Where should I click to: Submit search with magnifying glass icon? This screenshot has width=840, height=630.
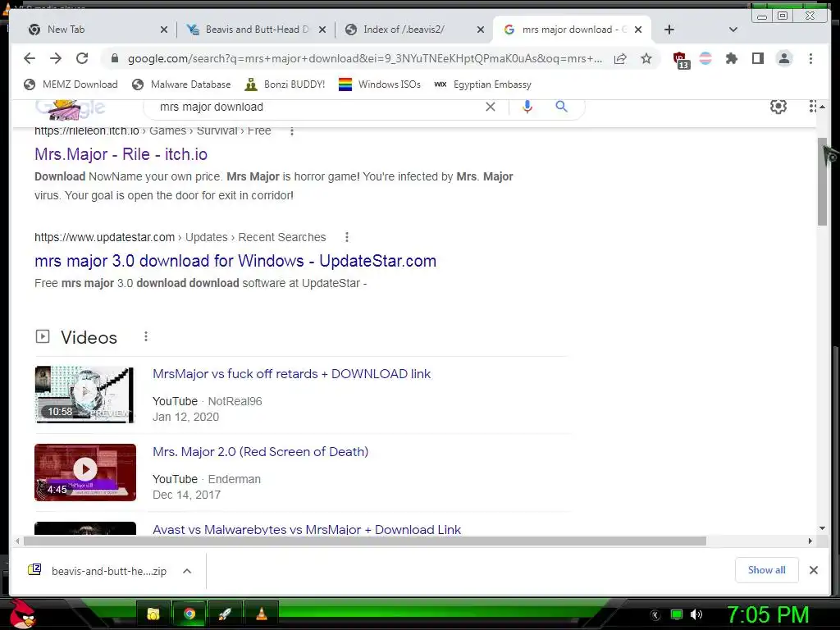(561, 106)
